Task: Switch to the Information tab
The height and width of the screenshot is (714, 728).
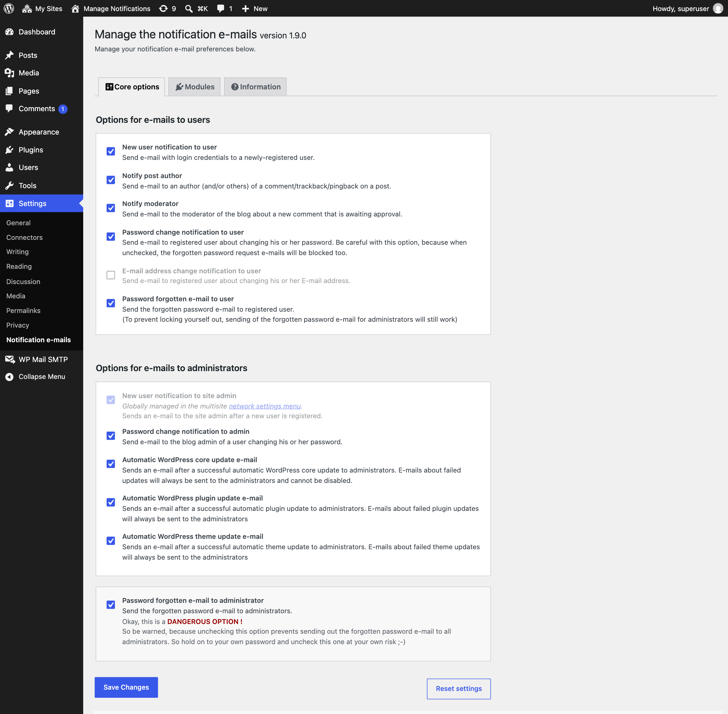Action: click(255, 87)
